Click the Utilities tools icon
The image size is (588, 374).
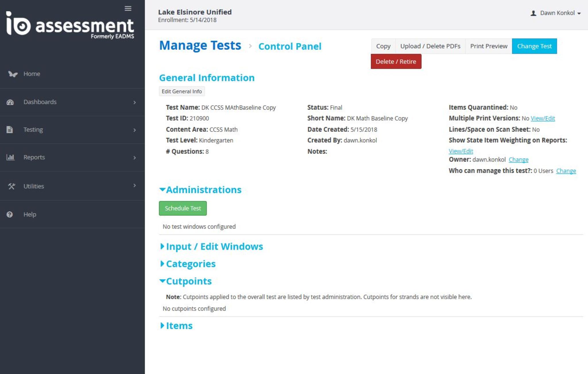click(11, 186)
